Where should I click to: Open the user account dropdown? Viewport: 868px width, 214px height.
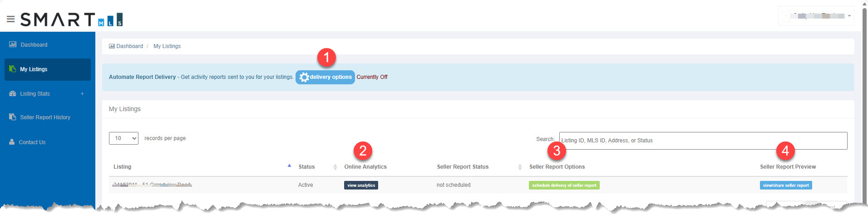[816, 16]
